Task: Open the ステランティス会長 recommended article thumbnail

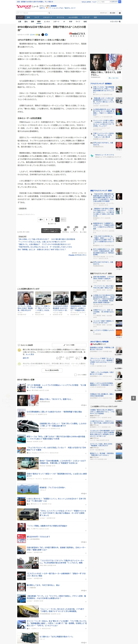Action: pyautogui.click(x=26, y=298)
